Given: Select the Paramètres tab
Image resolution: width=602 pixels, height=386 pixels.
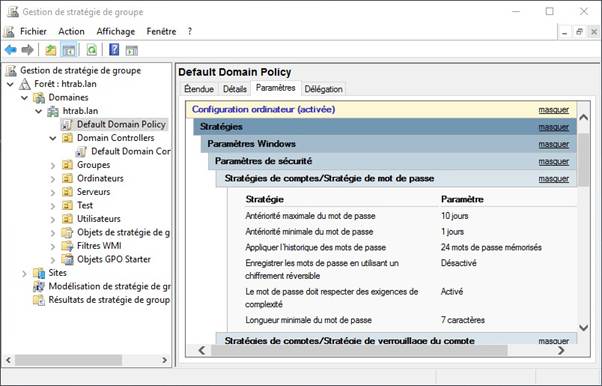Looking at the screenshot, I should [276, 88].
